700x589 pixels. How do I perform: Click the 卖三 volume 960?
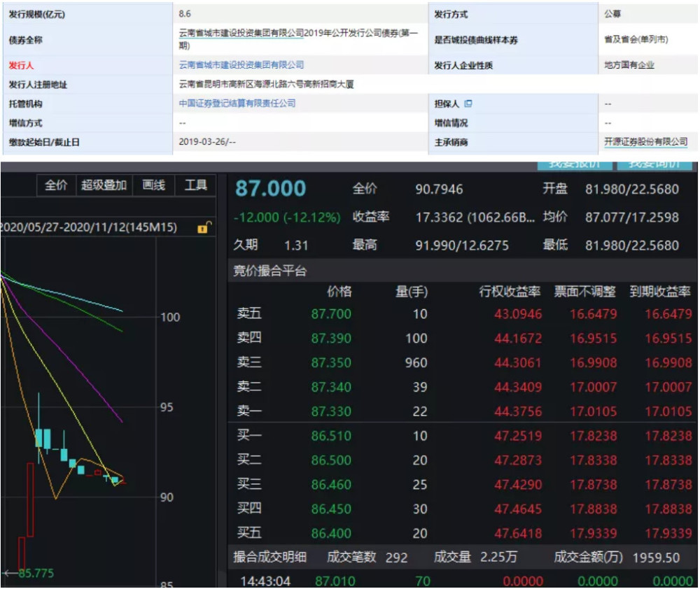tap(416, 363)
